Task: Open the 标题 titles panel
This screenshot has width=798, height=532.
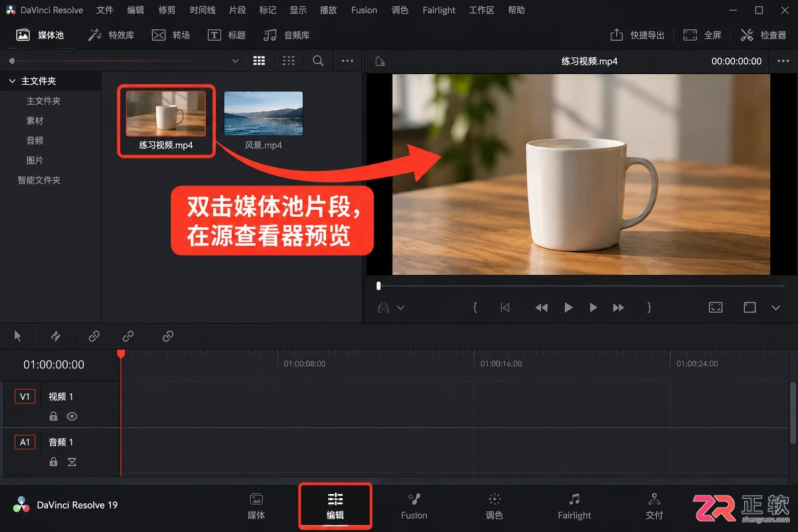Action: tap(227, 35)
